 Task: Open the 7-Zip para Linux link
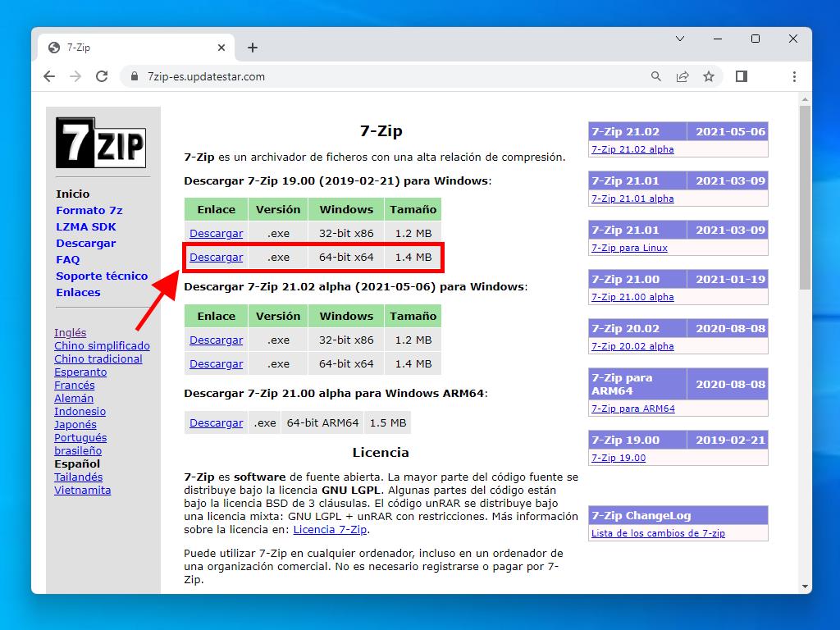point(629,248)
